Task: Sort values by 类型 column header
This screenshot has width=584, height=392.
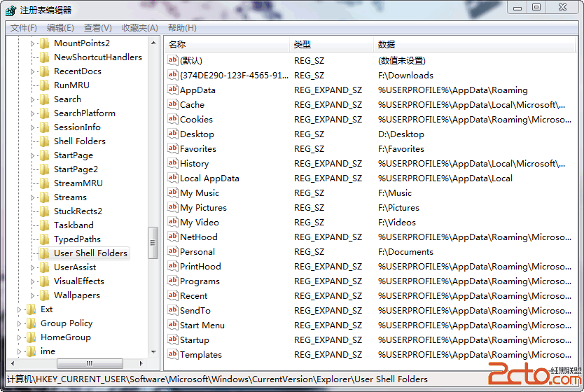Action: 331,44
